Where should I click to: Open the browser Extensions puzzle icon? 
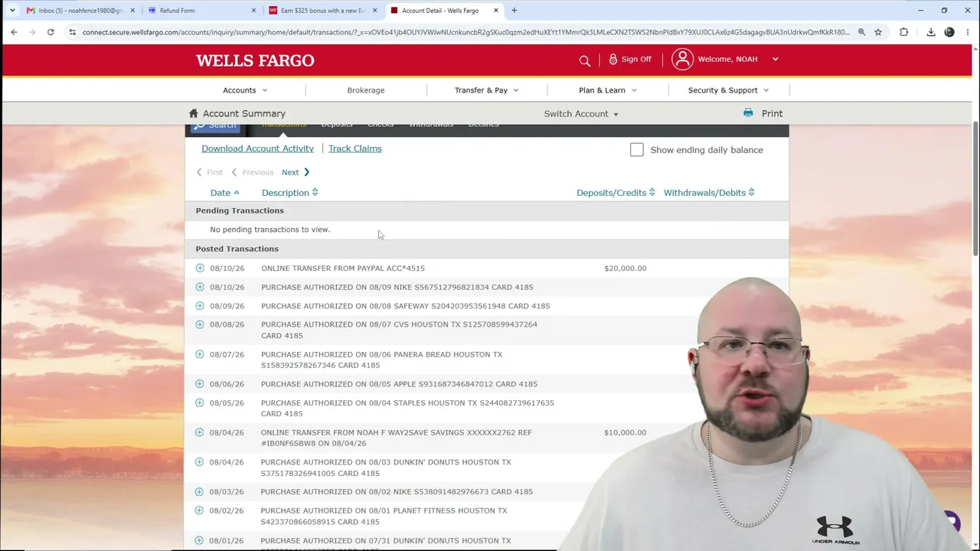(x=904, y=32)
